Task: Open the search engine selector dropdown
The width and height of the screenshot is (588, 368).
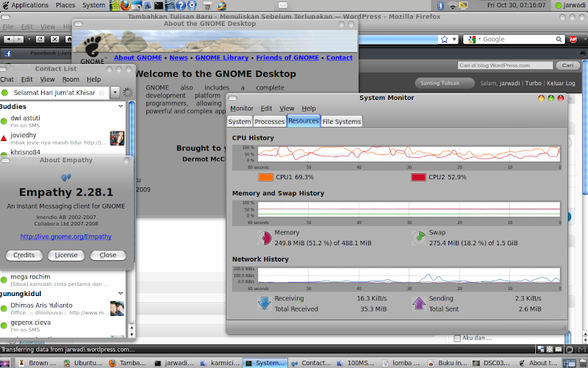Action: tap(473, 40)
